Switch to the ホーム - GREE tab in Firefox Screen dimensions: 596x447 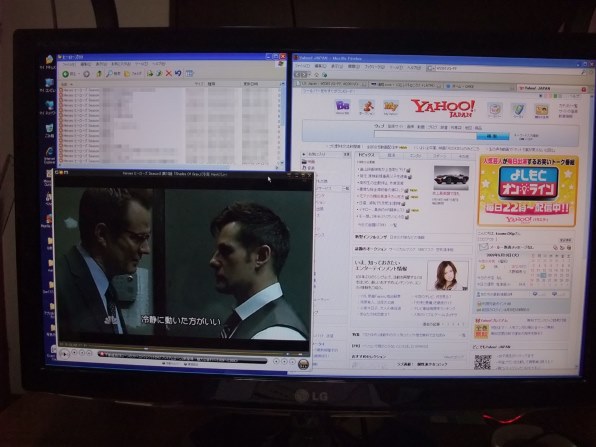click(478, 86)
